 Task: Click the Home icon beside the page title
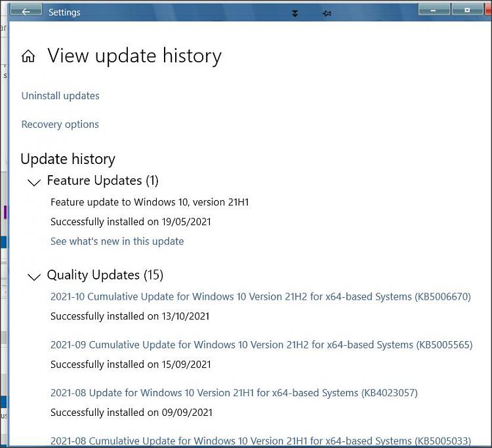point(28,56)
